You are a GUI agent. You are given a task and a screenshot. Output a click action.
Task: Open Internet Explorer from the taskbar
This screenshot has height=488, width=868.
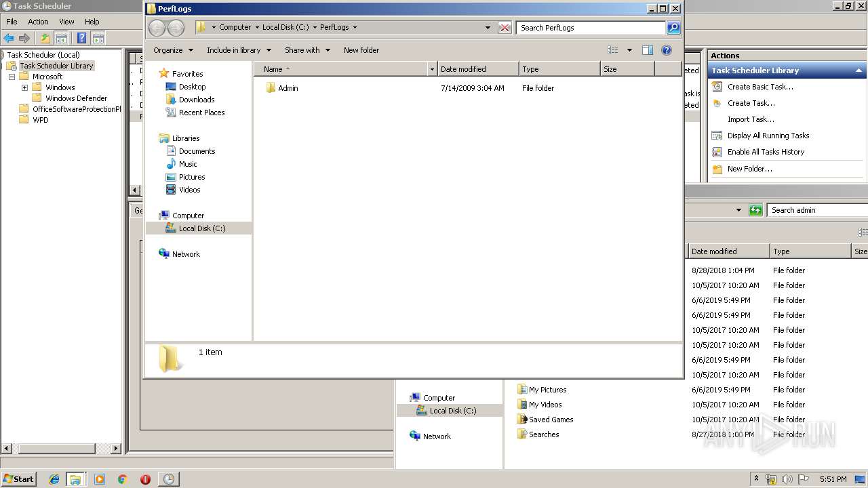tap(54, 479)
